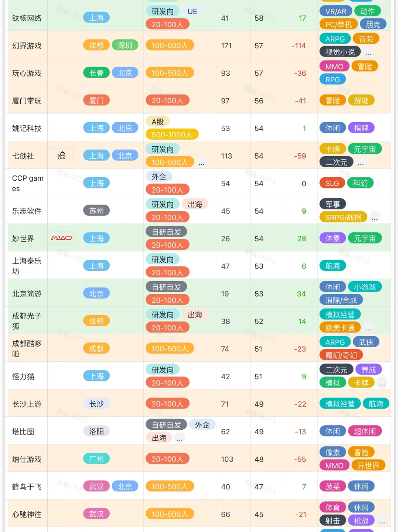This screenshot has height=532, width=399.
Task: Select the 上海泰乐坊 company name
Action: point(27,266)
